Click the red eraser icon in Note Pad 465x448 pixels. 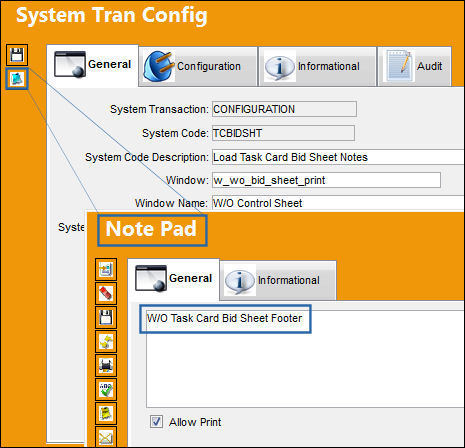(106, 294)
